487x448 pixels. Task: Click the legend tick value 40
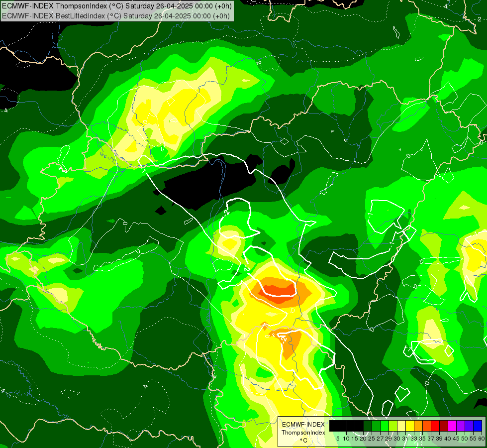(x=448, y=439)
